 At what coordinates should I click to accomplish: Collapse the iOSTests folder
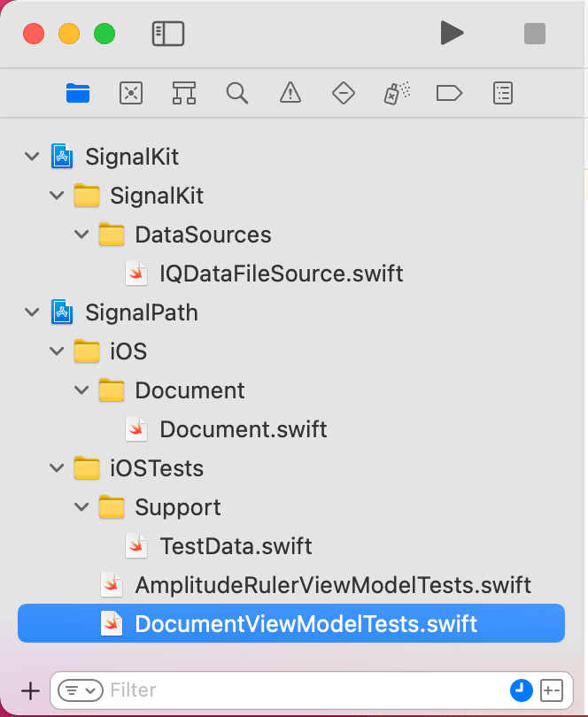(x=58, y=468)
